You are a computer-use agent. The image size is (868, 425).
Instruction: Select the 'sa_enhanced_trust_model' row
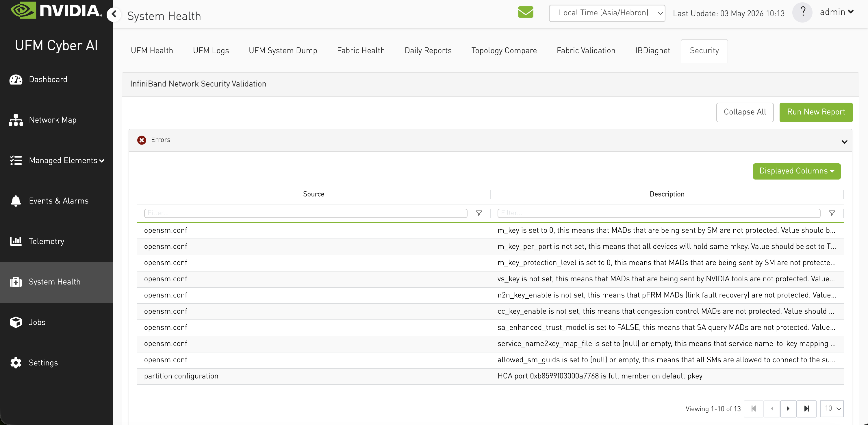coord(490,328)
